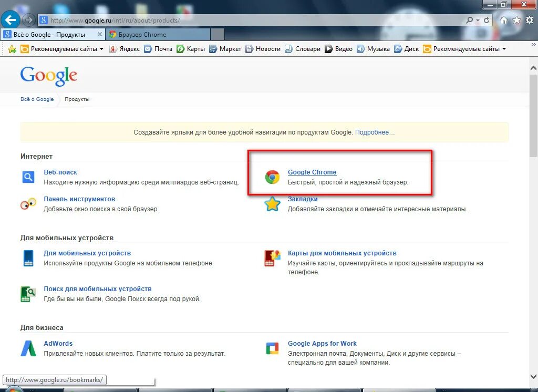This screenshot has height=392, width=538.
Task: Click the add-to-favorites star icon on bookmarks bar
Action: [12, 49]
